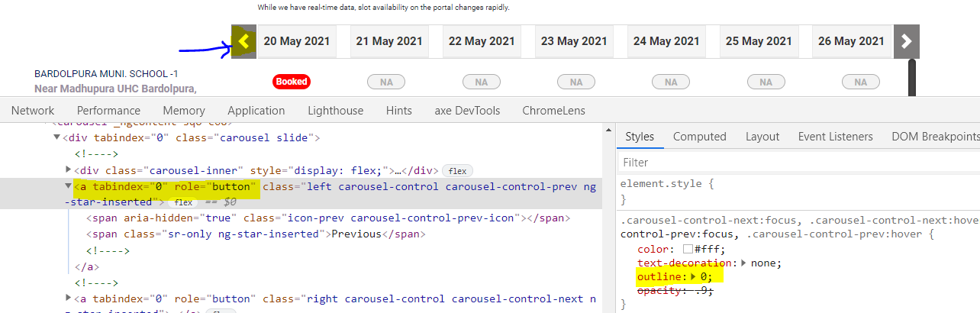980x313 pixels.
Task: Select the 26 May 2021 date
Action: (x=852, y=41)
